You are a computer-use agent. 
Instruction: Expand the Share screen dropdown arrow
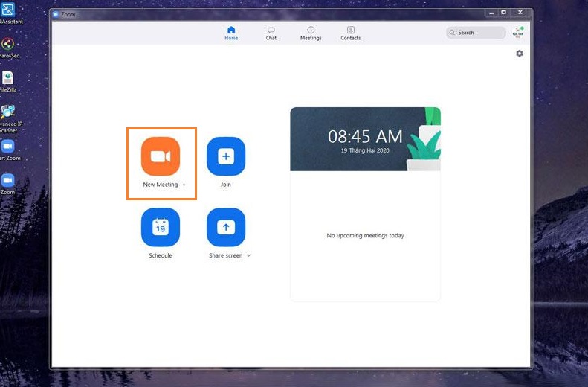coord(248,256)
